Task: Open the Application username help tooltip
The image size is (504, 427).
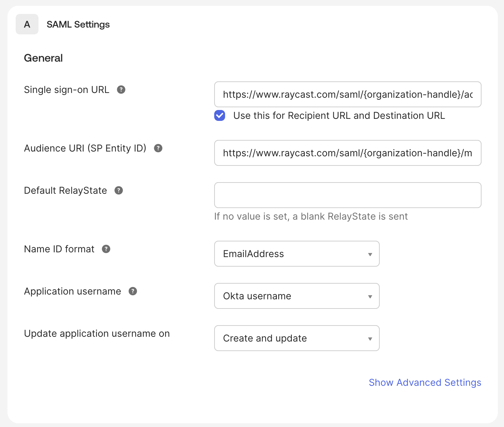Action: [x=133, y=291]
